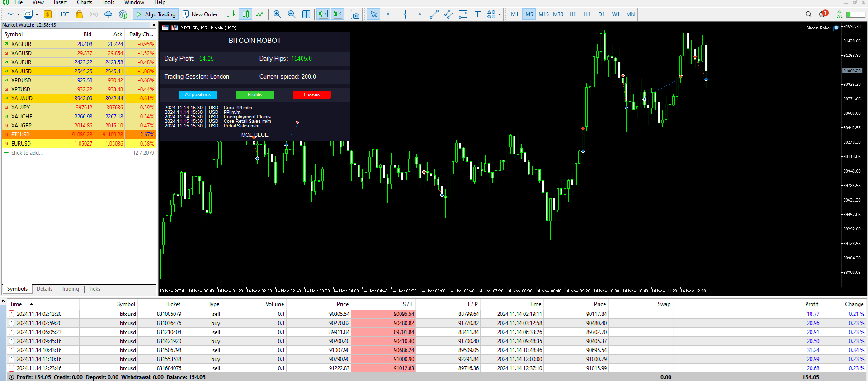This screenshot has height=381, width=868.
Task: Switch to the Trading tab
Action: click(70, 289)
